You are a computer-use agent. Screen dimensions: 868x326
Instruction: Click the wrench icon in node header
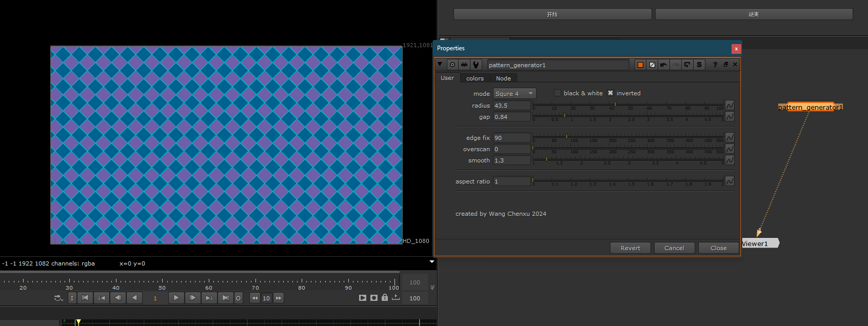pos(476,65)
